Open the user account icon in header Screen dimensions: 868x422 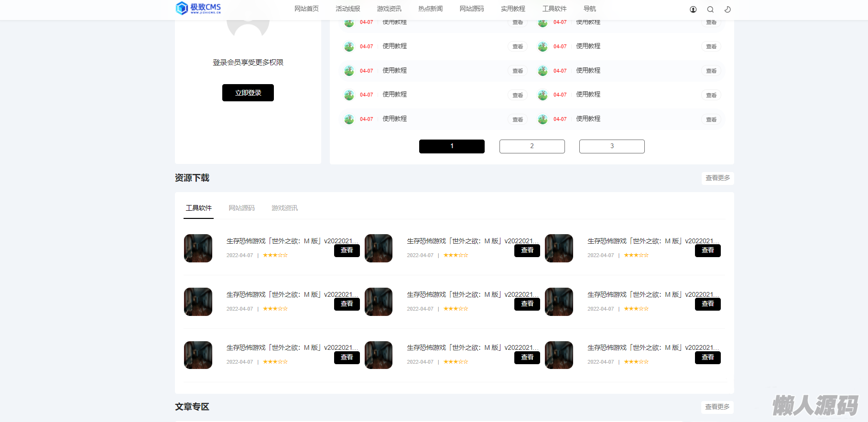693,9
